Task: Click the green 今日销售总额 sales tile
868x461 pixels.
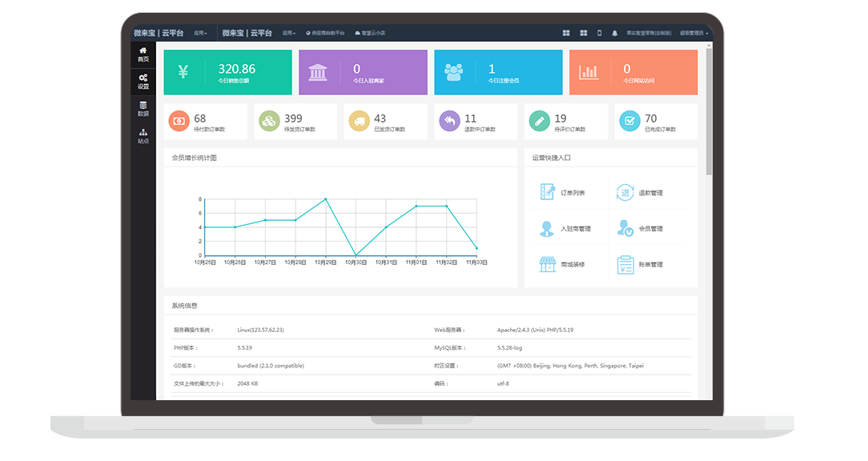Action: pos(227,72)
